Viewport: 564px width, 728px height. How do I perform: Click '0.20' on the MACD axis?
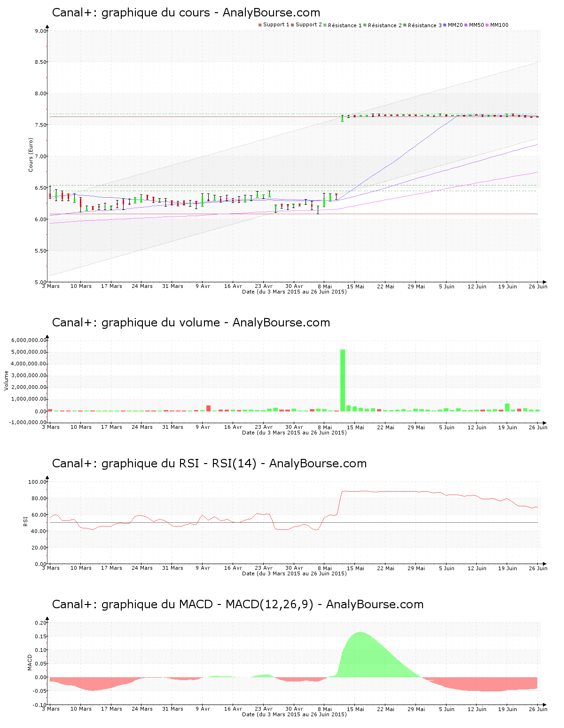pos(41,623)
